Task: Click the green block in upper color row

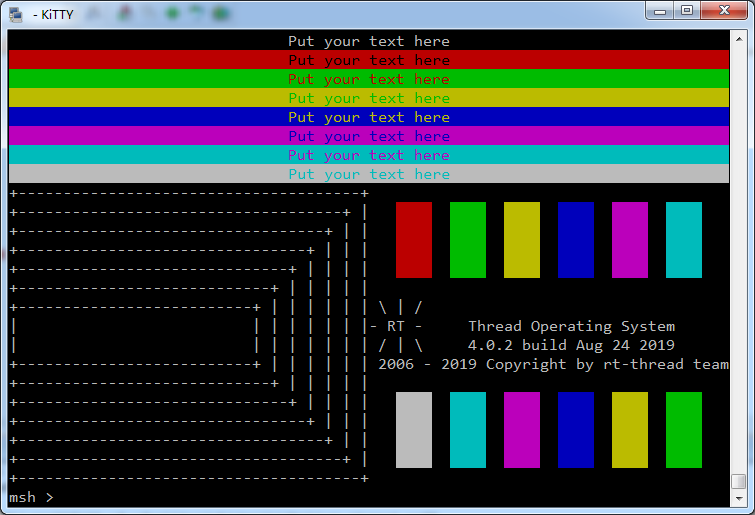Action: 468,240
